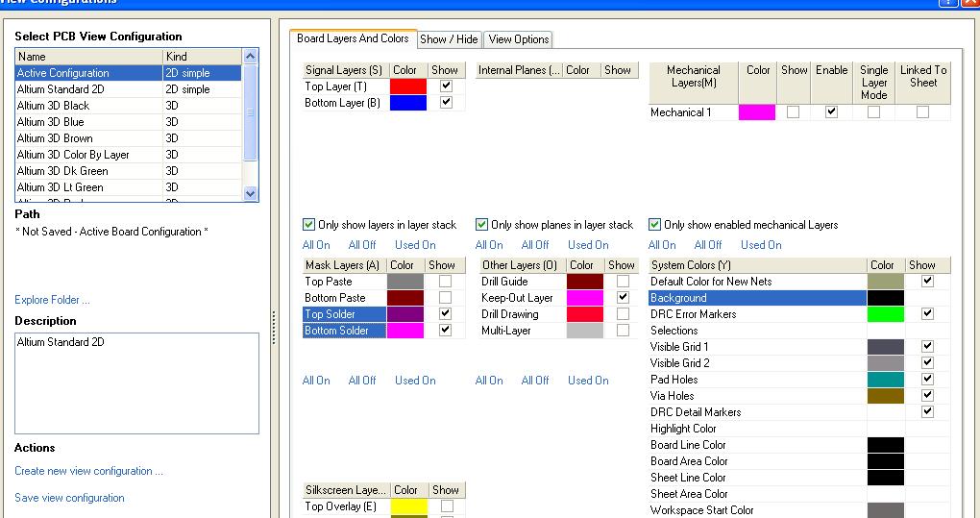Change Top Overlay yellow color swatch
Image resolution: width=980 pixels, height=518 pixels.
tap(408, 506)
